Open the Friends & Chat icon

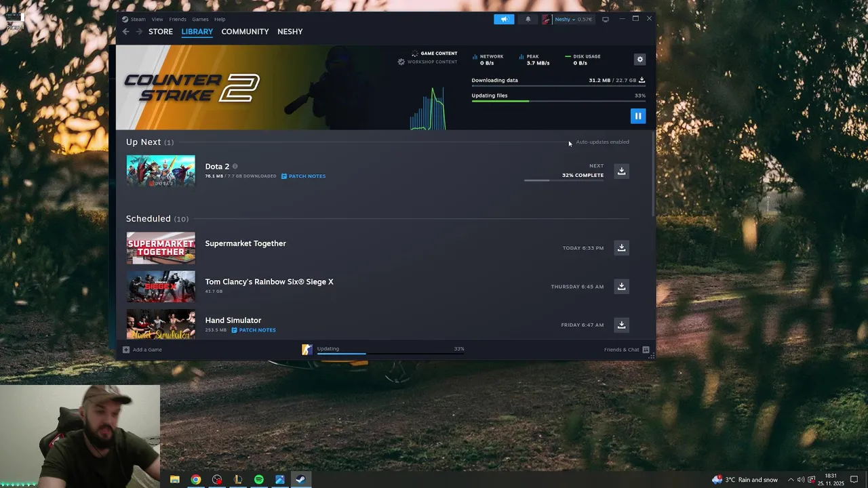[x=646, y=350]
